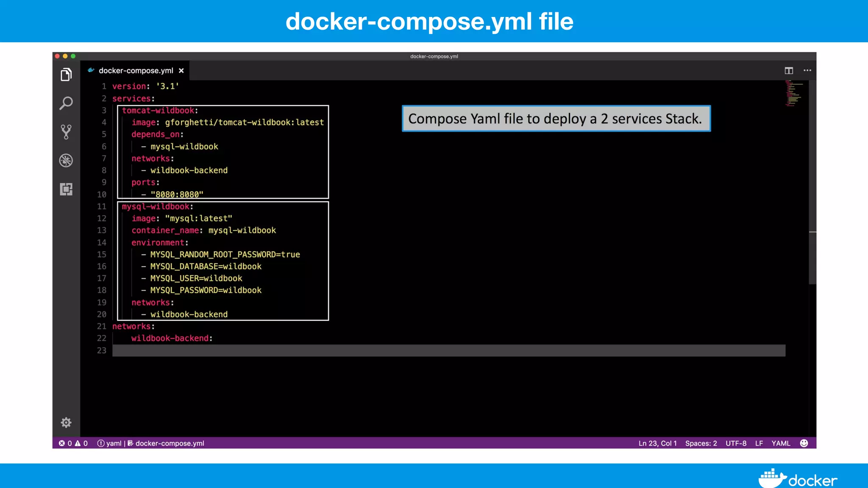868x488 pixels.
Task: Click errors and warnings count indicator
Action: 73,443
